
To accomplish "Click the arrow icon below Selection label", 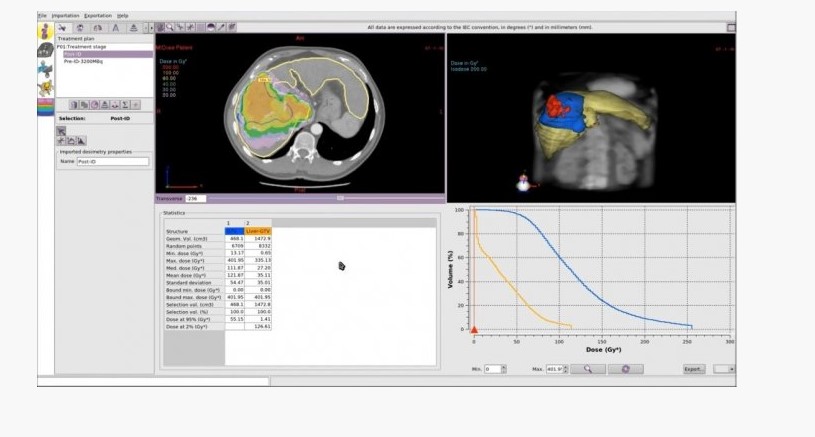I will click(x=61, y=131).
